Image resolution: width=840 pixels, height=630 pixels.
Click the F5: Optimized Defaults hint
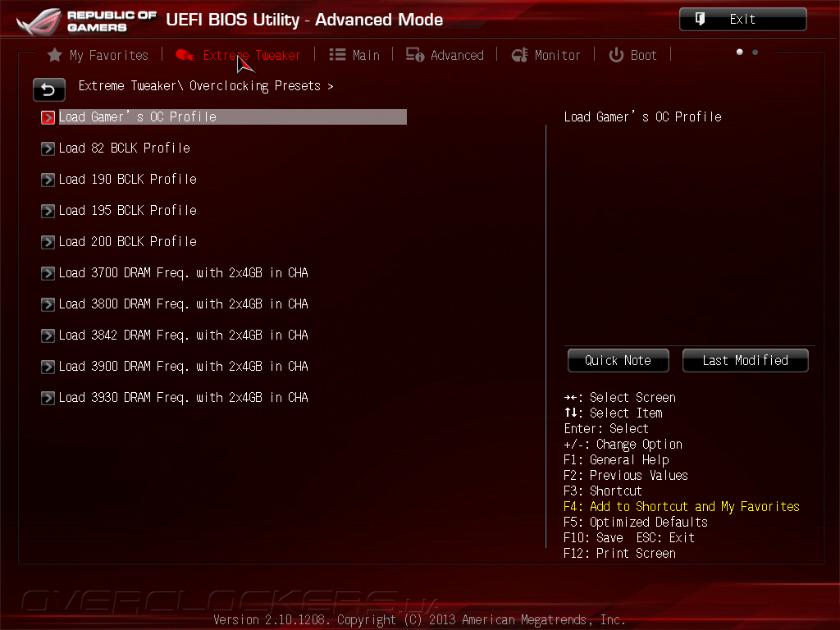(x=636, y=522)
